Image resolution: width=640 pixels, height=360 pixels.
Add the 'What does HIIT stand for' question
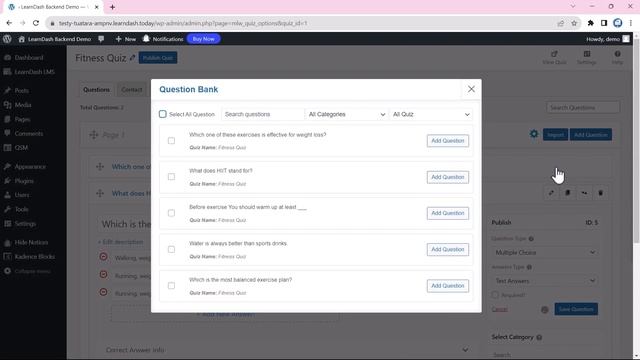pyautogui.click(x=448, y=177)
